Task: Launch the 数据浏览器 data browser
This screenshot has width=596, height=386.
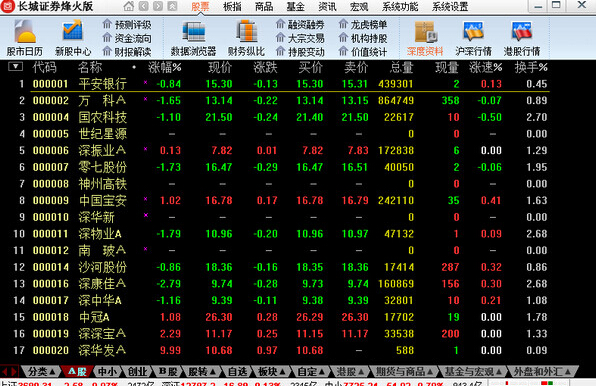Action: tap(193, 38)
